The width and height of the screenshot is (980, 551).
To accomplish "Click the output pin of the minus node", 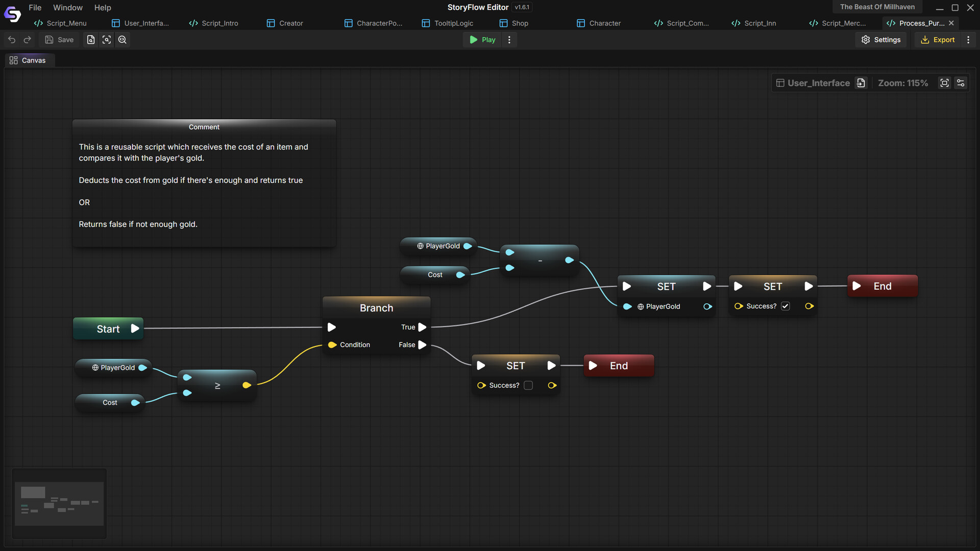I will 570,260.
